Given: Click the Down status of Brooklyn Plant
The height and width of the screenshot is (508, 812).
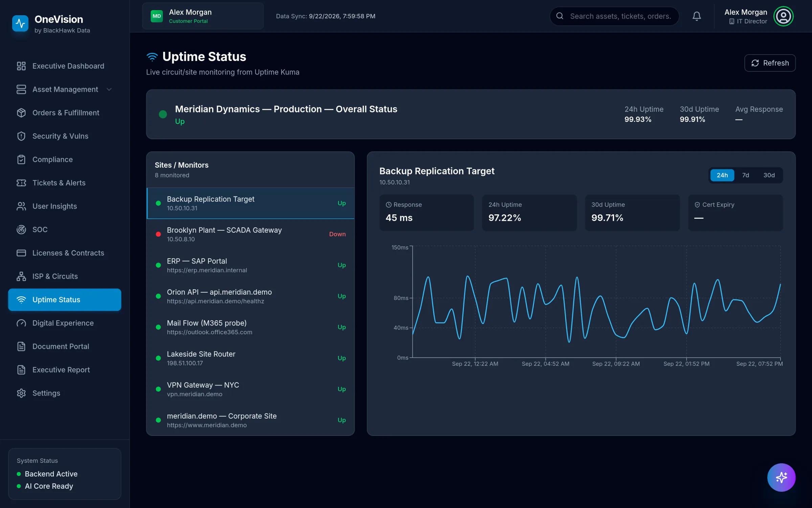Looking at the screenshot, I should point(337,234).
